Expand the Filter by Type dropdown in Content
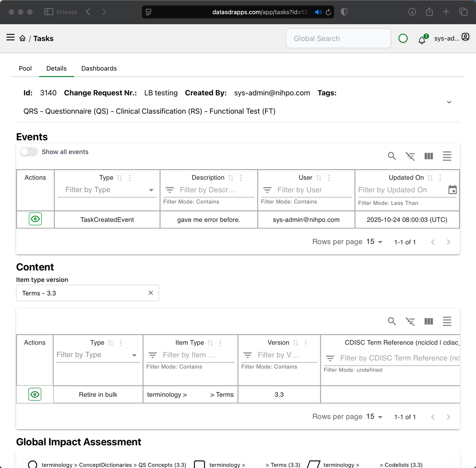This screenshot has width=476, height=468. [134, 355]
